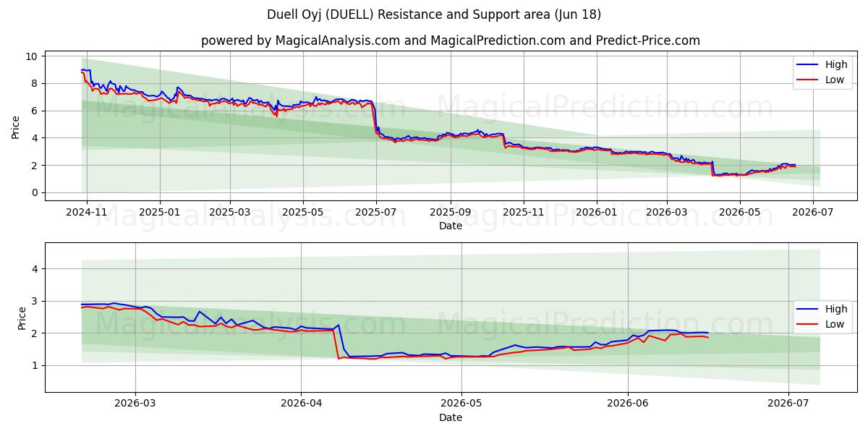The height and width of the screenshot is (434, 868).
Task: Click the '0' price tick on upper chart
Action: click(36, 192)
